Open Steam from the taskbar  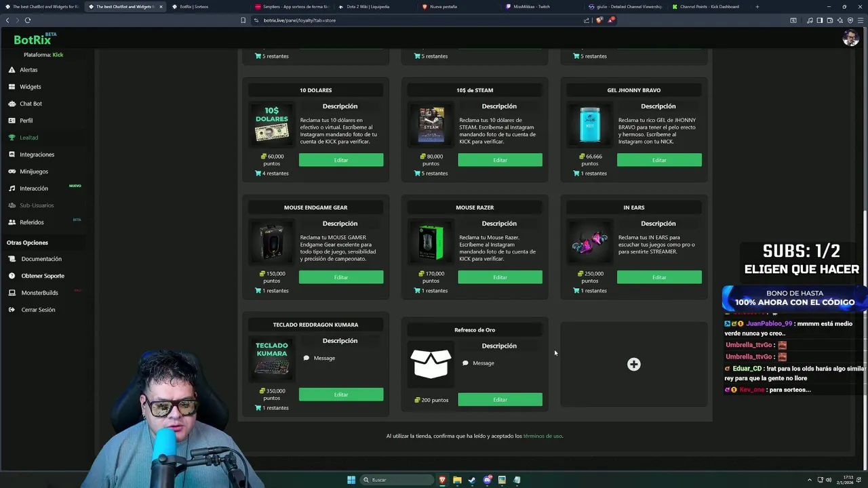point(472,480)
